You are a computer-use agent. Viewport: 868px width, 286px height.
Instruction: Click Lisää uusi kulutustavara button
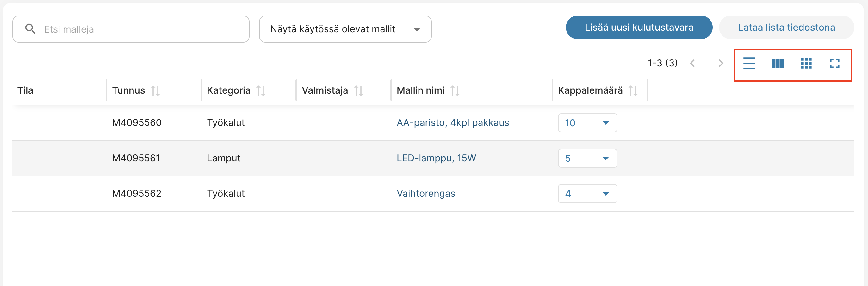pos(639,28)
